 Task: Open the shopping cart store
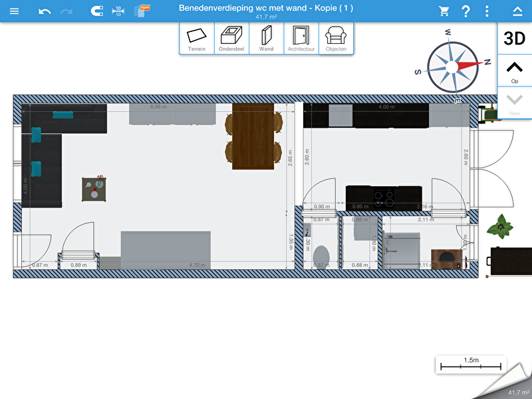point(444,11)
